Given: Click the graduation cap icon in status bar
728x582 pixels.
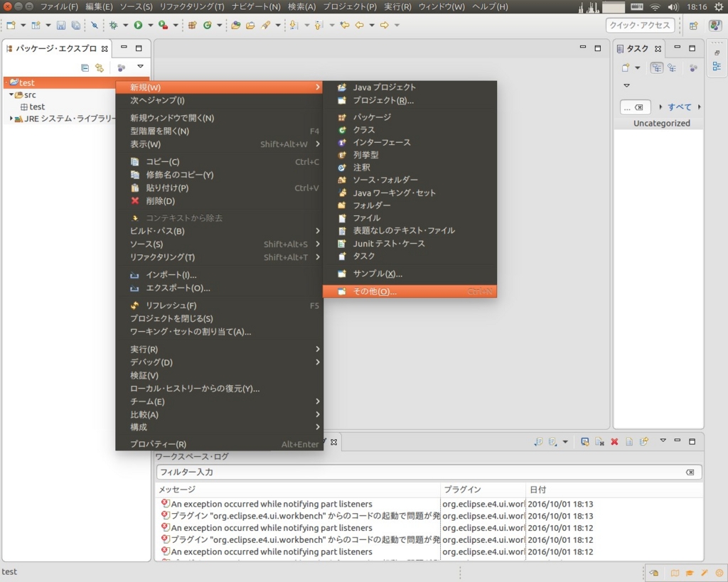Looking at the screenshot, I should click(x=690, y=573).
